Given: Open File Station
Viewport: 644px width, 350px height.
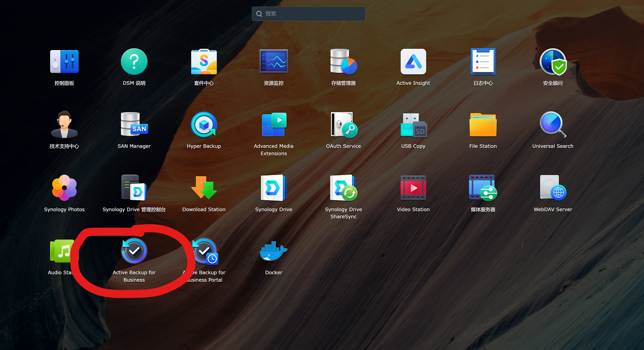Looking at the screenshot, I should [x=483, y=125].
